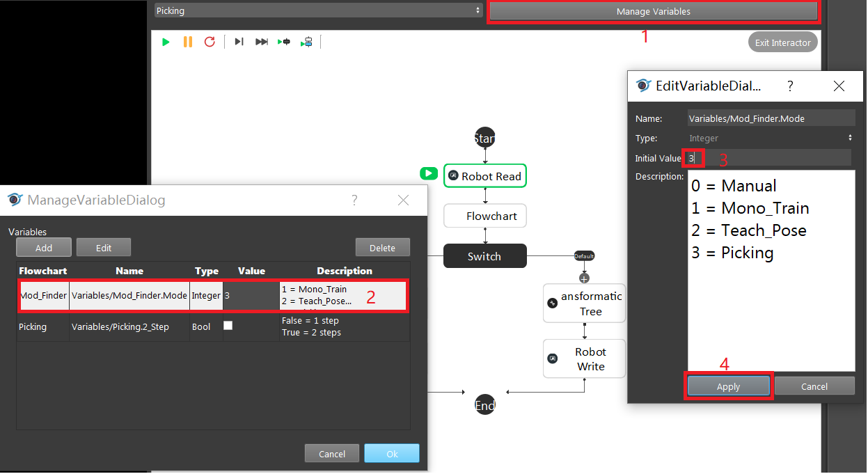Click the False = 1 step description
Viewport: 868px width, 474px height.
(345, 326)
